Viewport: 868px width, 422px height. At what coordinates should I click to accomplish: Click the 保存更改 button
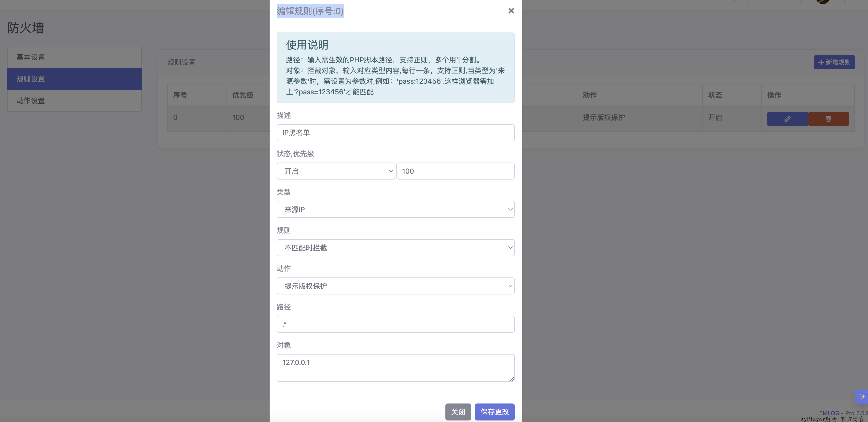click(x=494, y=412)
